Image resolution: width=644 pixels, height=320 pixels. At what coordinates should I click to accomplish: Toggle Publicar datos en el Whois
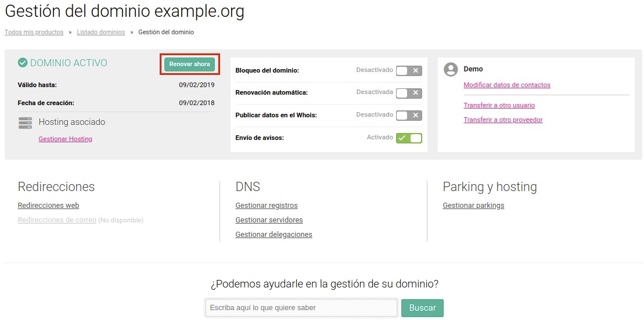(x=409, y=116)
